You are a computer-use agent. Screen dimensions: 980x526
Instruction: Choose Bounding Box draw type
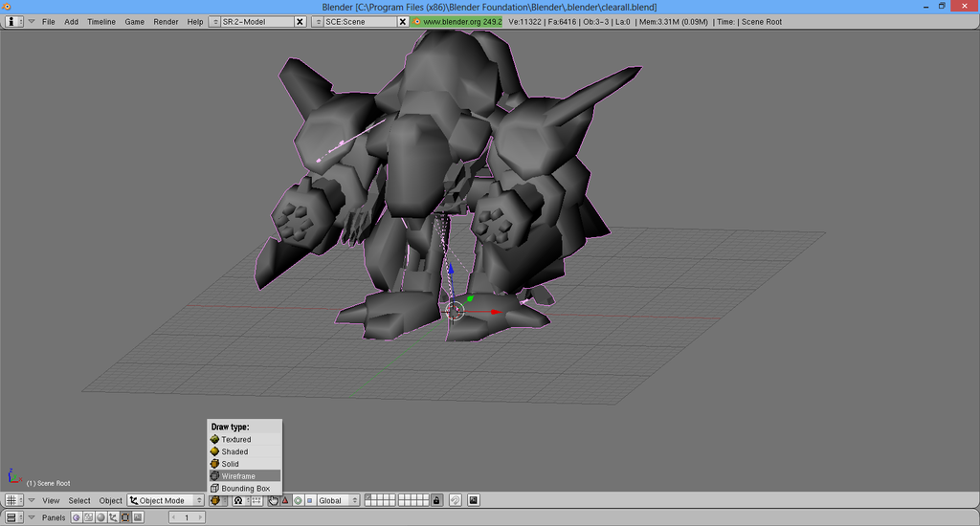pyautogui.click(x=245, y=489)
